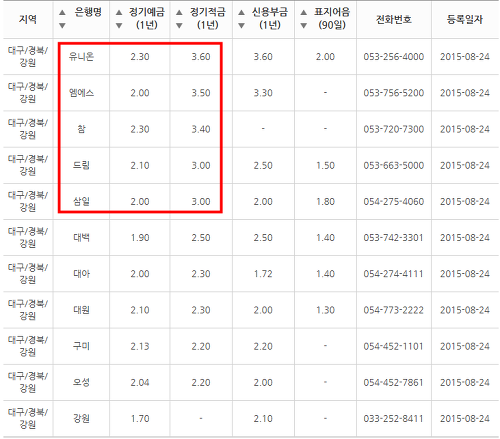Click 강원 row date 2015-08-24
Viewport: 500px width, 439px height.
465,419
